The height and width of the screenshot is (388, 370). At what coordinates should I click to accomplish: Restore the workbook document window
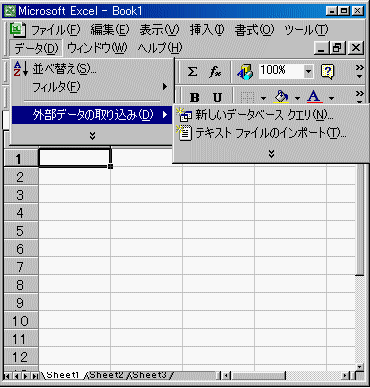pos(337,48)
